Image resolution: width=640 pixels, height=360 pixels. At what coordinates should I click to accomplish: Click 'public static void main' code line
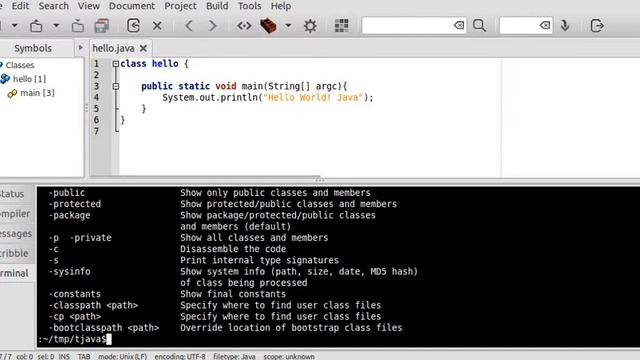tap(244, 86)
